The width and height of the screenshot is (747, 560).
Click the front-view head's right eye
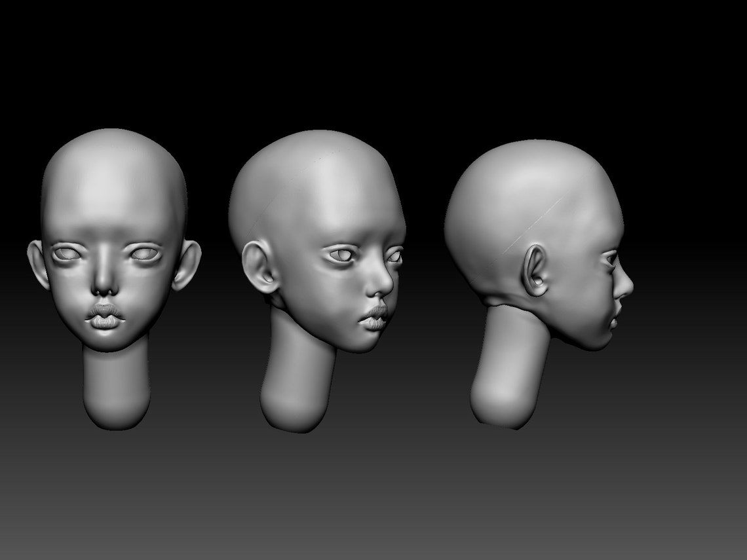click(145, 254)
